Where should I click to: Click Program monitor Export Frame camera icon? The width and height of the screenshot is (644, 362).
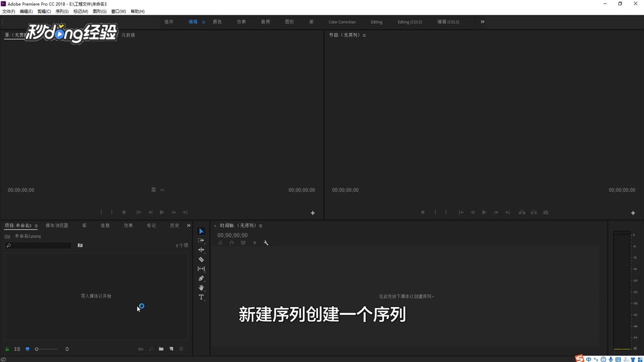pos(545,212)
